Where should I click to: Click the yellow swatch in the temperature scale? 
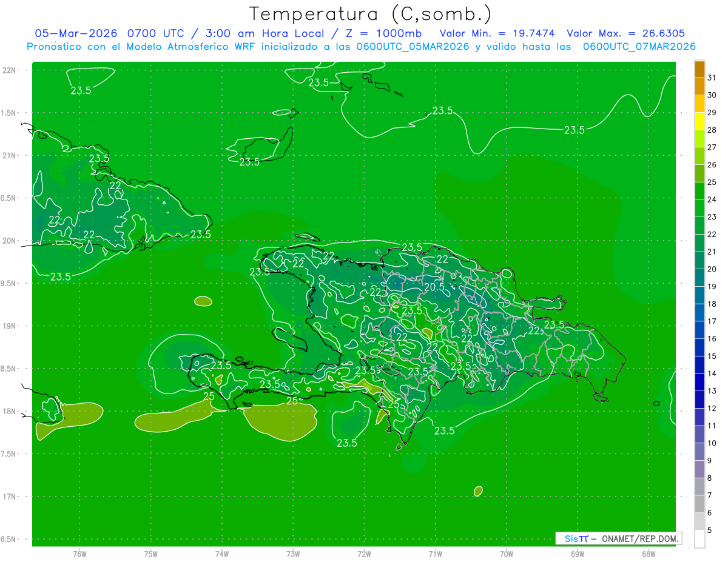(699, 121)
